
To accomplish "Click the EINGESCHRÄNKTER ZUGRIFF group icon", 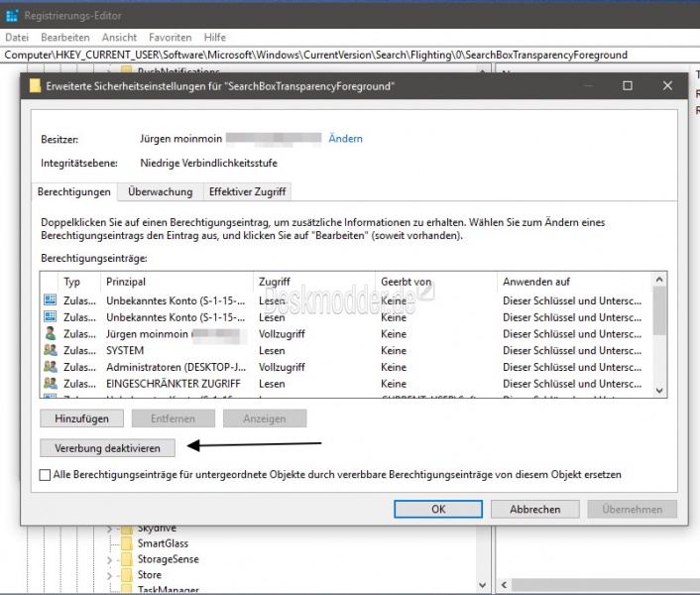I will pos(51,383).
